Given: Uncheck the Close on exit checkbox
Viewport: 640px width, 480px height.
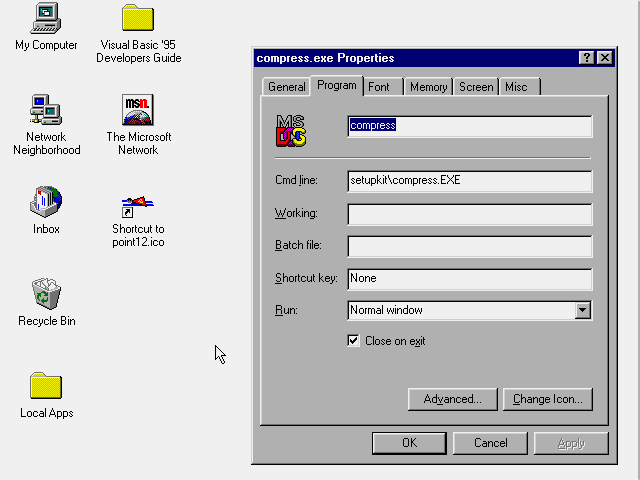Looking at the screenshot, I should pyautogui.click(x=353, y=341).
